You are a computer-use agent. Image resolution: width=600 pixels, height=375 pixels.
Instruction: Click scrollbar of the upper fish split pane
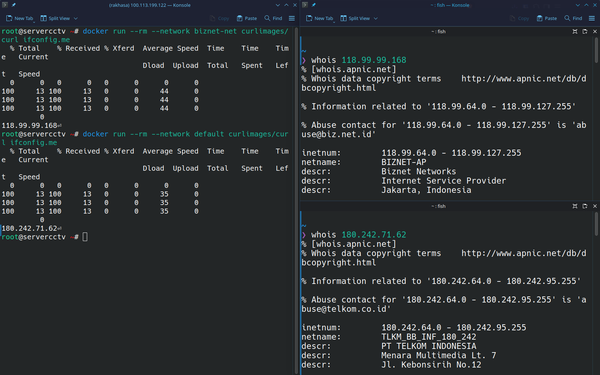pyautogui.click(x=596, y=50)
